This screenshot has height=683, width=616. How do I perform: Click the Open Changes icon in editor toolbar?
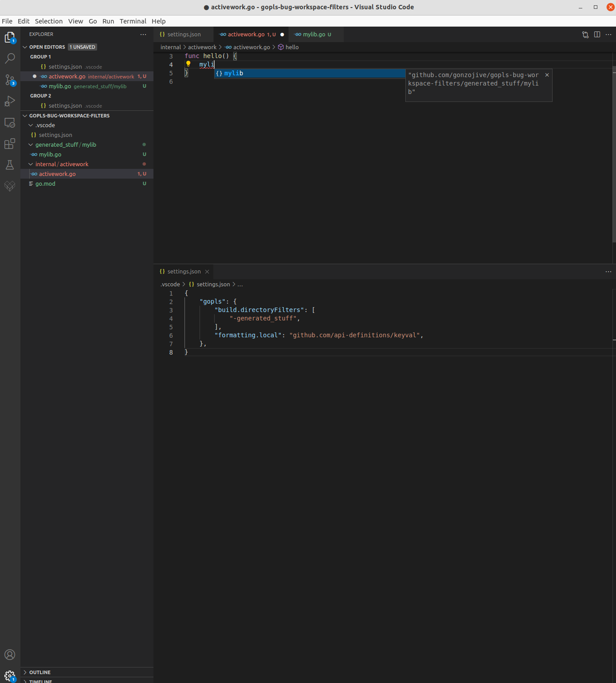585,34
